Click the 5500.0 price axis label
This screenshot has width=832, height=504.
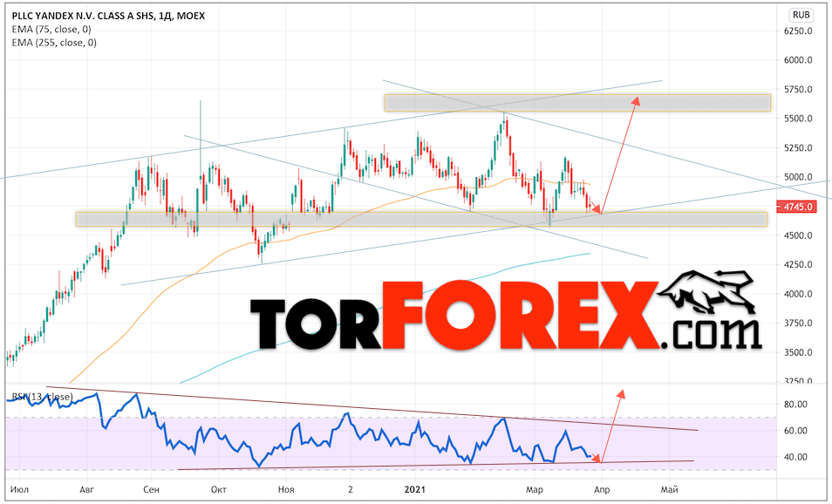coord(798,119)
